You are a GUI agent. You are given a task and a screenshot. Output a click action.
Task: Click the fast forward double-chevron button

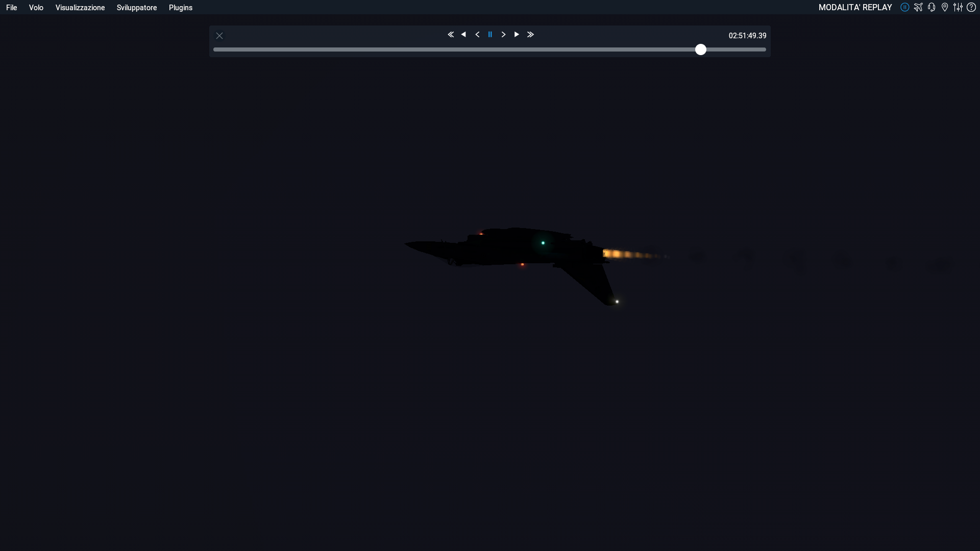pos(530,35)
